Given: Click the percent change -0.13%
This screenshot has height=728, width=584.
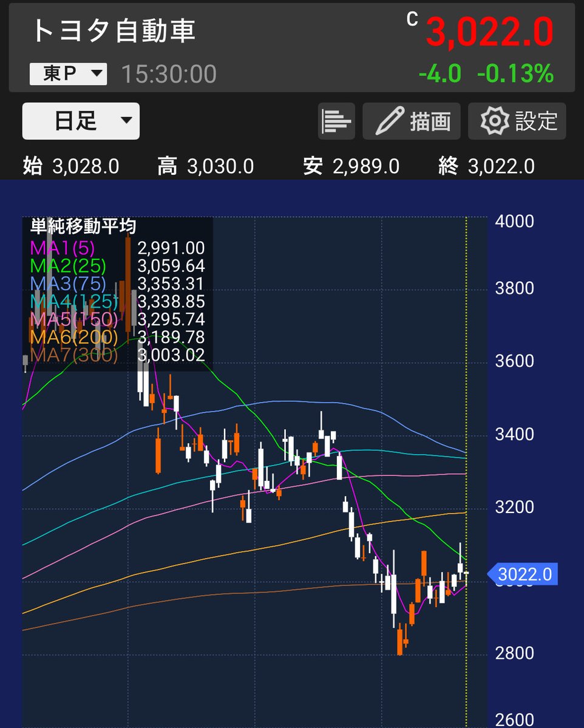Looking at the screenshot, I should click(515, 74).
